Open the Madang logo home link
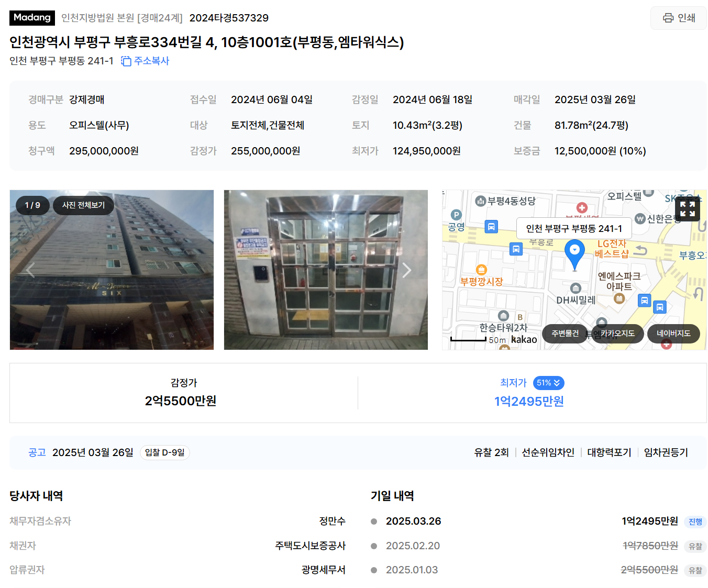Image resolution: width=708 pixels, height=588 pixels. pyautogui.click(x=32, y=18)
